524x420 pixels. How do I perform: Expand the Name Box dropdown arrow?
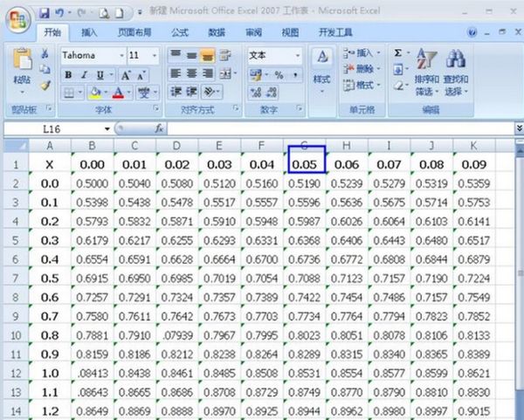[x=107, y=129]
